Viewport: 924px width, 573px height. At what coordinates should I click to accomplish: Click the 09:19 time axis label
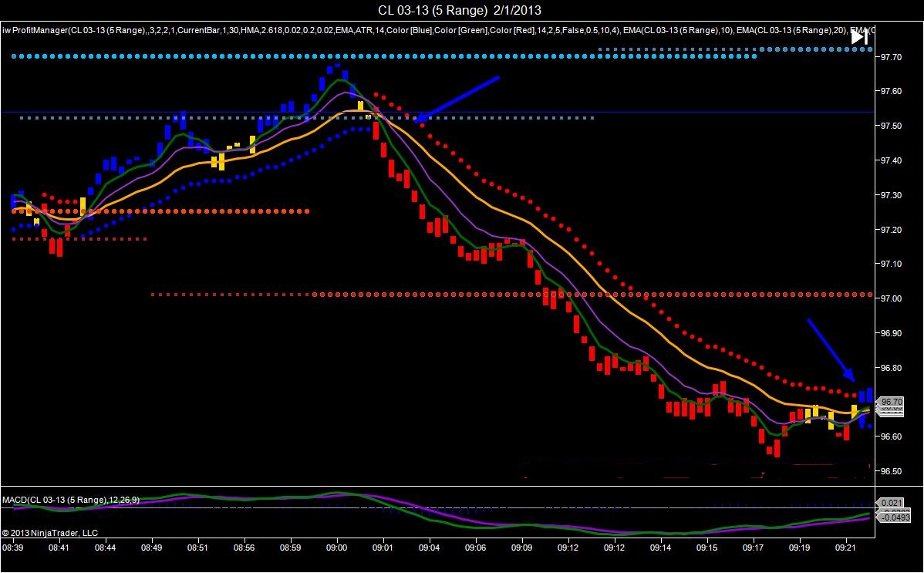tap(800, 548)
